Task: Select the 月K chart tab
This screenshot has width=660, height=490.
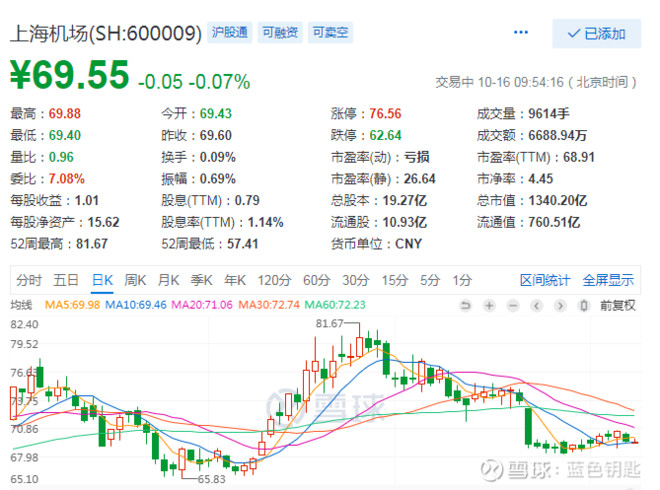Action: [x=168, y=280]
